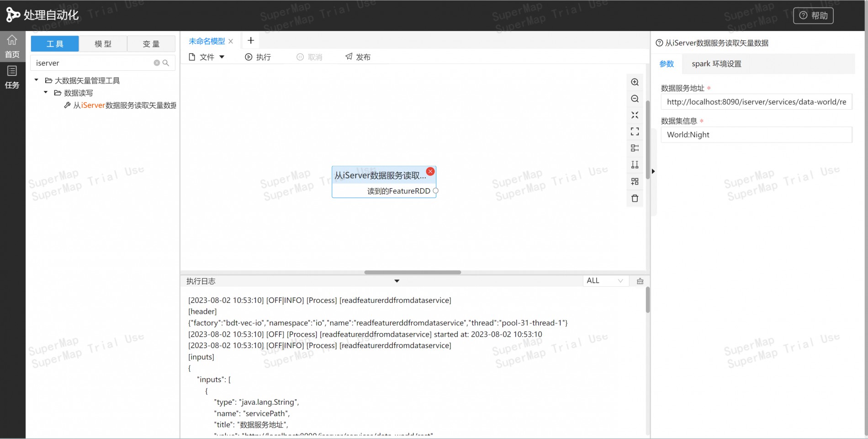The height and width of the screenshot is (439, 868).
Task: Switch to the 变量 tab
Action: [x=151, y=44]
